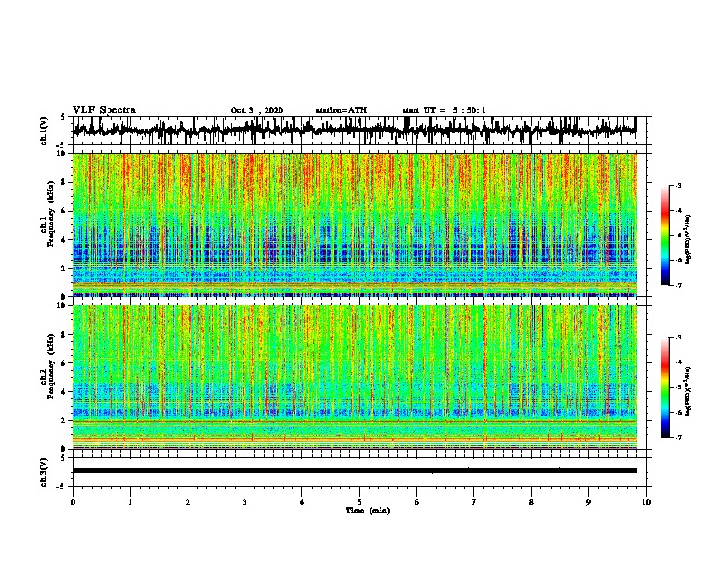Click the -4 label on upper color bar
Image resolution: width=728 pixels, height=563 pixels.
[x=677, y=211]
